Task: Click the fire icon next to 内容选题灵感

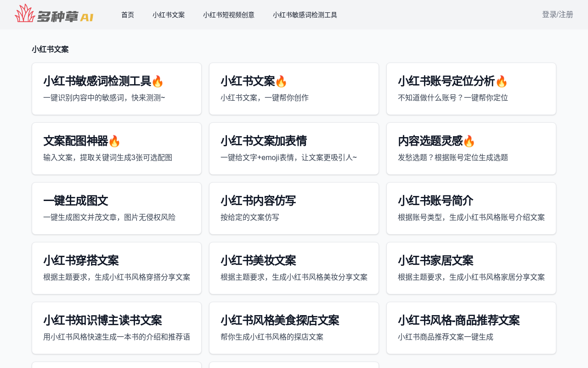Action: (469, 141)
